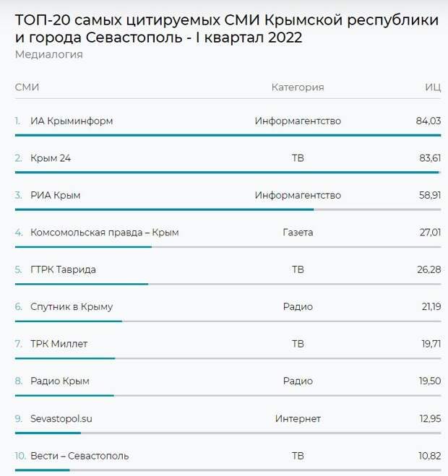Open the Sevastopol.su entry

pyautogui.click(x=61, y=418)
